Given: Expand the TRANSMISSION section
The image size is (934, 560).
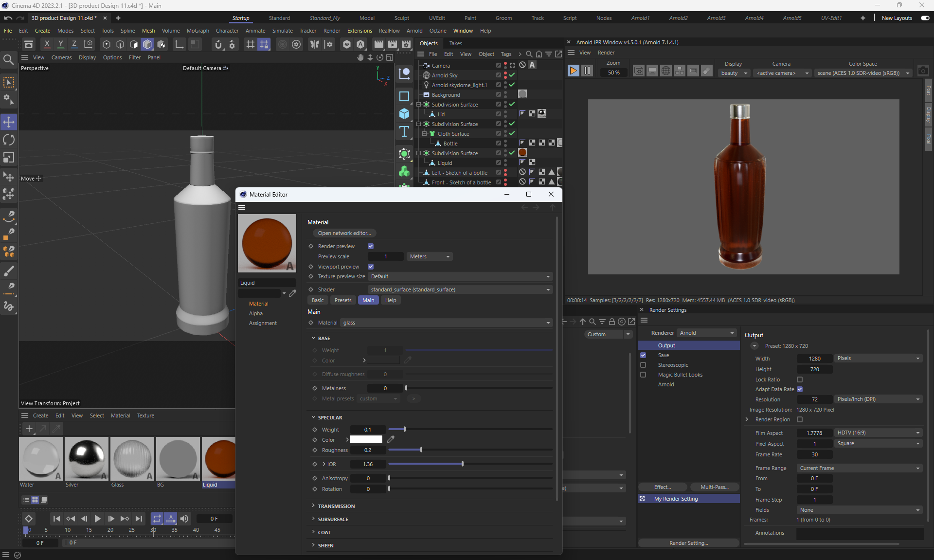Looking at the screenshot, I should (x=336, y=506).
